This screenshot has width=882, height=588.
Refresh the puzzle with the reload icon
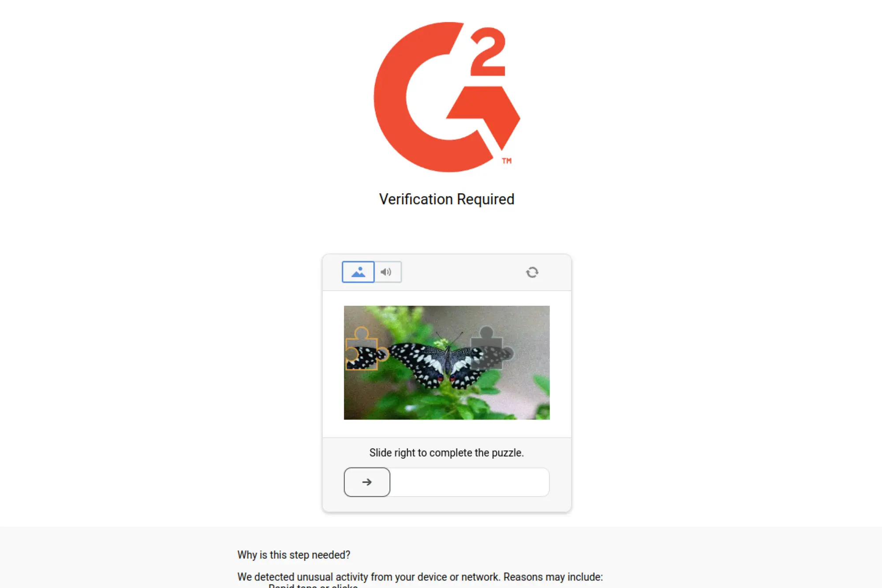(x=532, y=272)
